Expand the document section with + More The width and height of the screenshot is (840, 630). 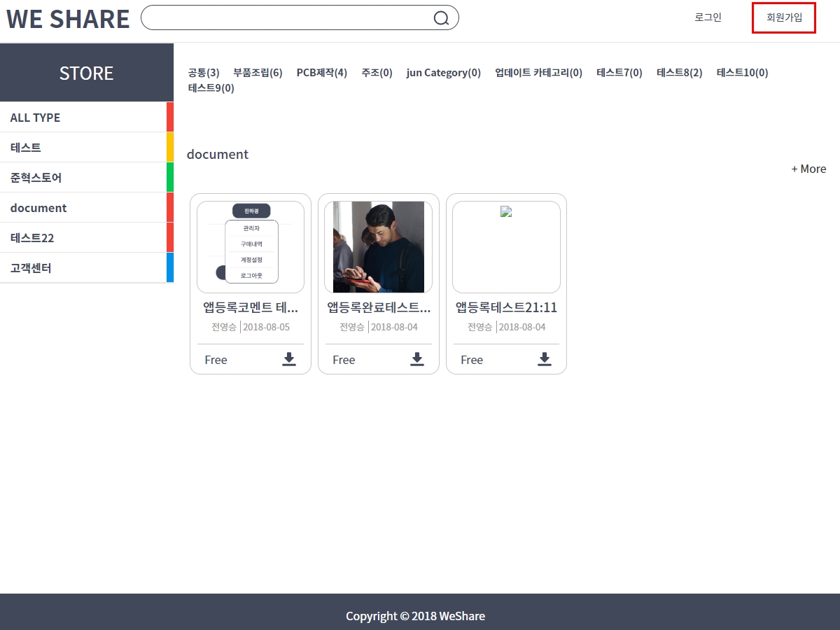pyautogui.click(x=808, y=169)
